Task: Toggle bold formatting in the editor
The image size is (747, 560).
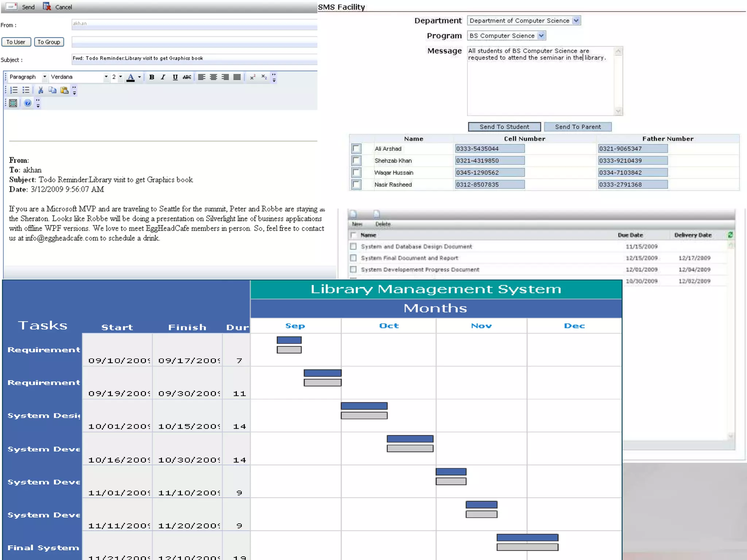Action: point(152,77)
